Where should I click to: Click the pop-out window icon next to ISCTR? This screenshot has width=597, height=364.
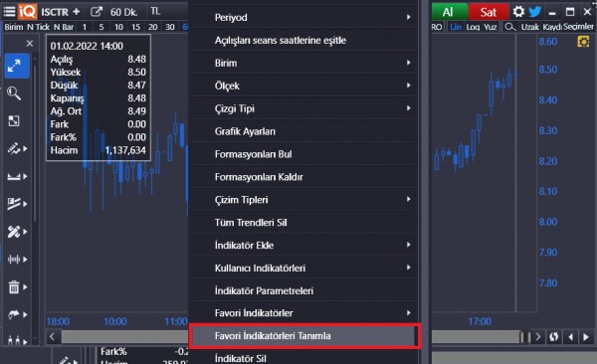(x=97, y=12)
